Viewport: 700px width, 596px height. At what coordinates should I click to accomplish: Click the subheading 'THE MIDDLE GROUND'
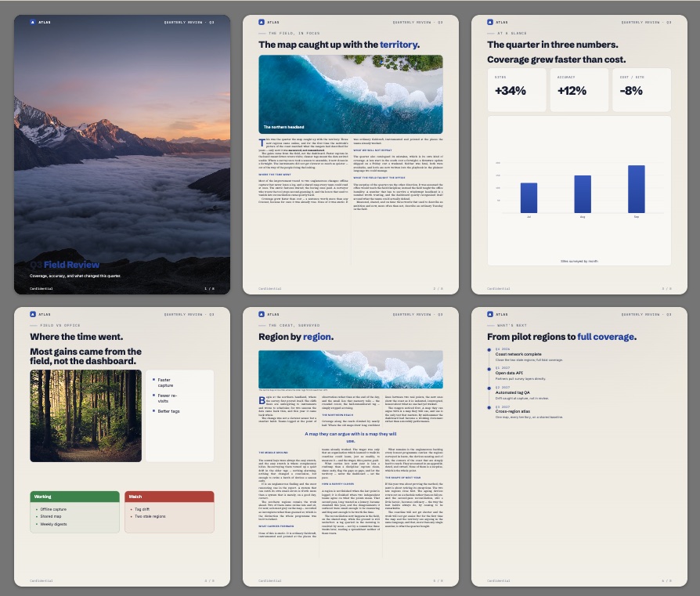click(273, 453)
